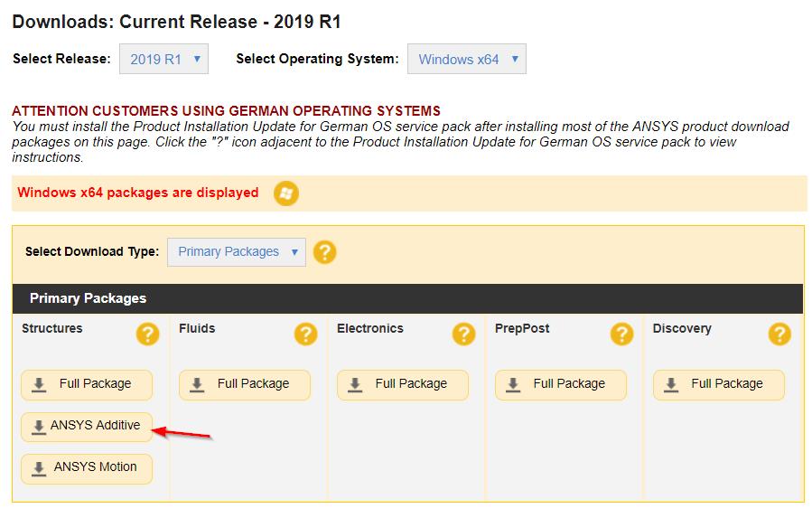Download the ANSYS Additive package
Screen dimensions: 812x518
[x=87, y=426]
